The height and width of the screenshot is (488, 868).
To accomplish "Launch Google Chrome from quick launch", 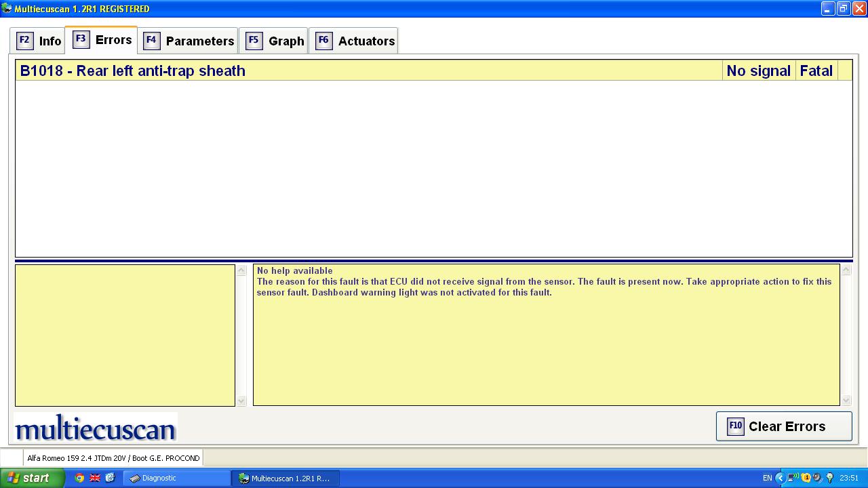I will [x=79, y=478].
